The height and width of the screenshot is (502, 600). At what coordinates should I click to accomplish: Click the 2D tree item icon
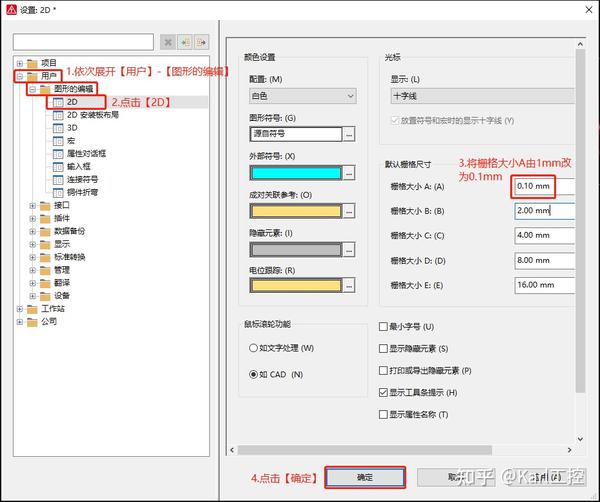click(x=58, y=102)
